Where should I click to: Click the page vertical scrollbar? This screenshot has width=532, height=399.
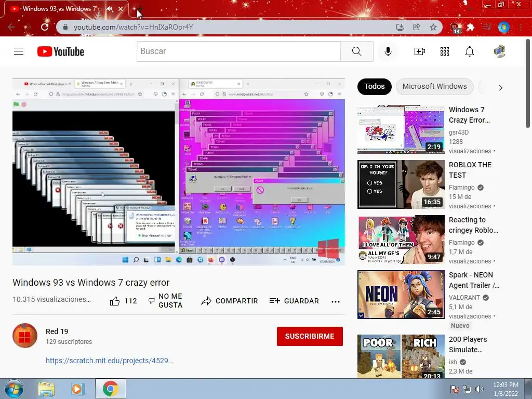tap(528, 83)
